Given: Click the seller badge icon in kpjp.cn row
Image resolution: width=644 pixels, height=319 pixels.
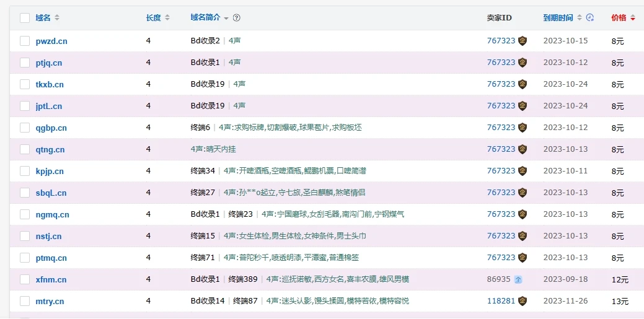Looking at the screenshot, I should point(523,171).
